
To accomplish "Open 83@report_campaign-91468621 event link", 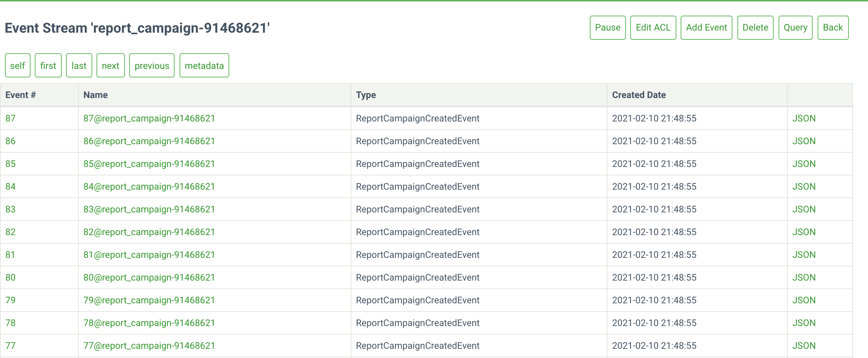I will (149, 209).
